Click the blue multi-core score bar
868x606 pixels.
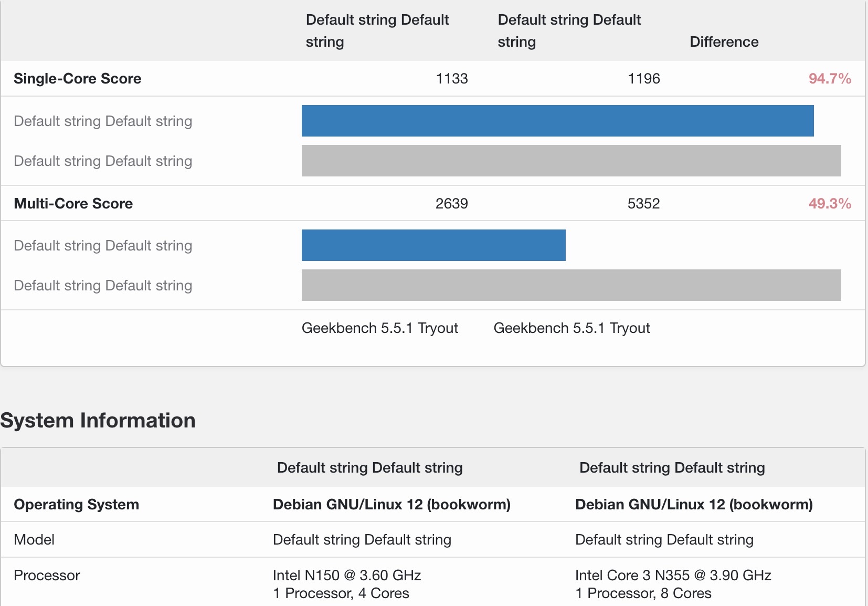point(433,245)
